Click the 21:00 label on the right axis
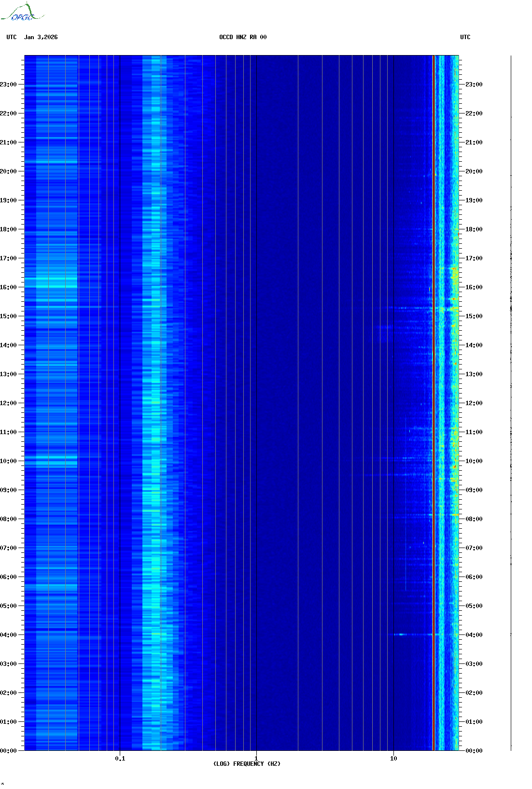 pyautogui.click(x=474, y=142)
